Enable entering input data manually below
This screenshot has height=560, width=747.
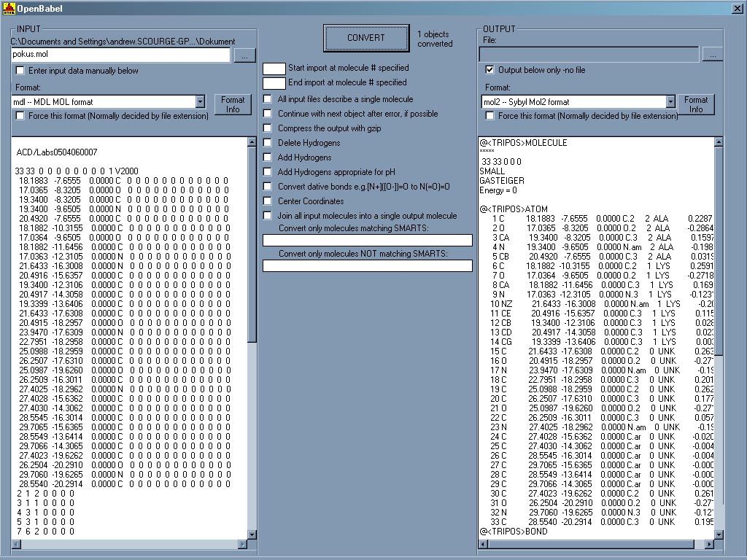coord(20,71)
